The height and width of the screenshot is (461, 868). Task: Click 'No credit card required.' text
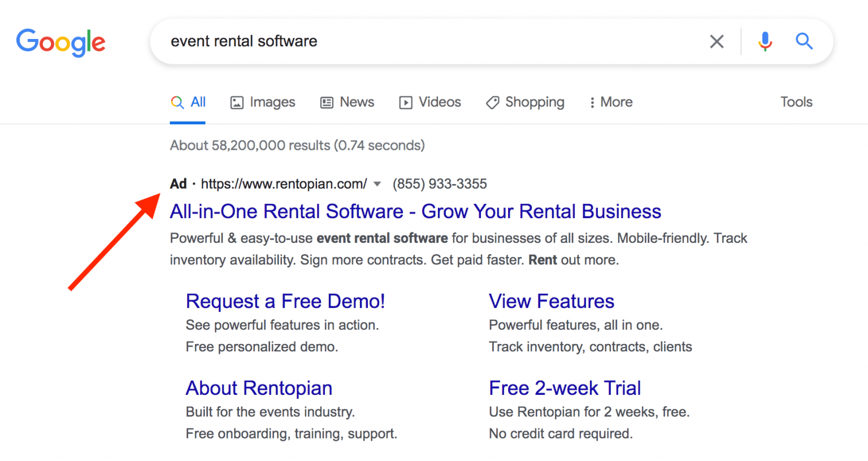pos(561,434)
